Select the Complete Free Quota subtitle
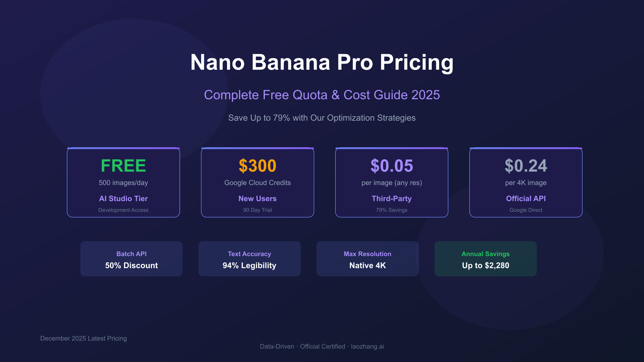 (x=322, y=95)
